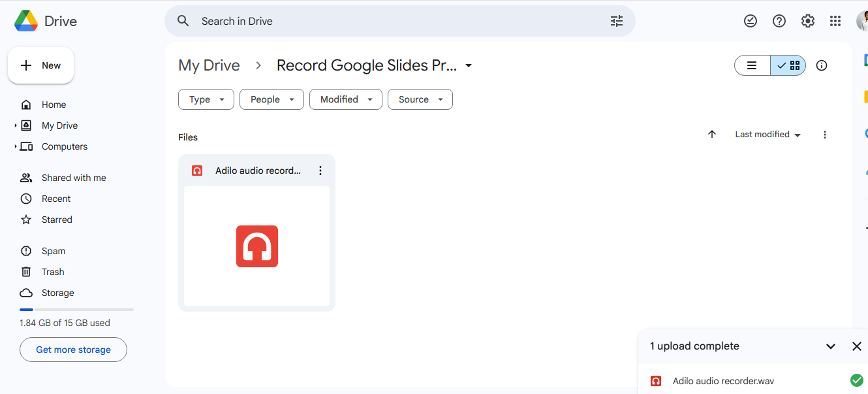Click the 1.84 GB of 15 GB used text
The image size is (868, 394).
pos(65,323)
